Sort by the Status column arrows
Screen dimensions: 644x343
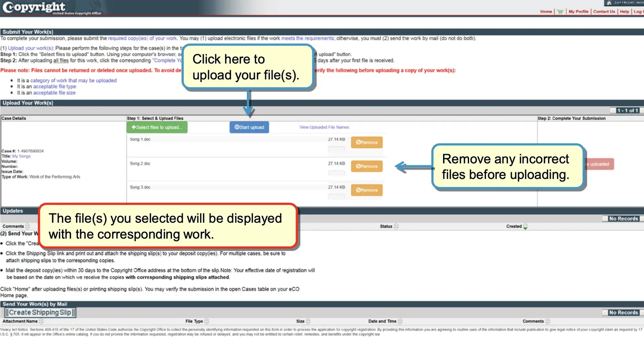tap(396, 226)
